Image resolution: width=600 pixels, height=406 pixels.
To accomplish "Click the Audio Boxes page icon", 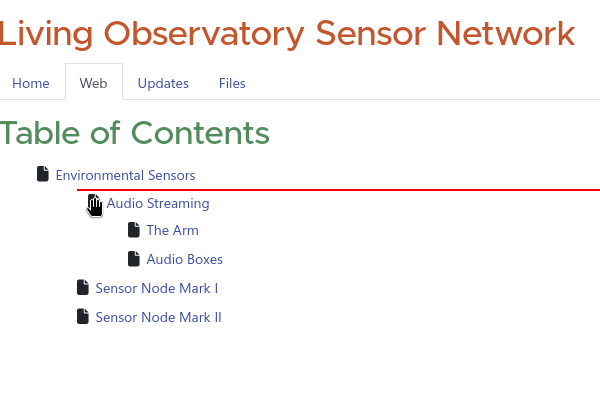I will pyautogui.click(x=134, y=259).
